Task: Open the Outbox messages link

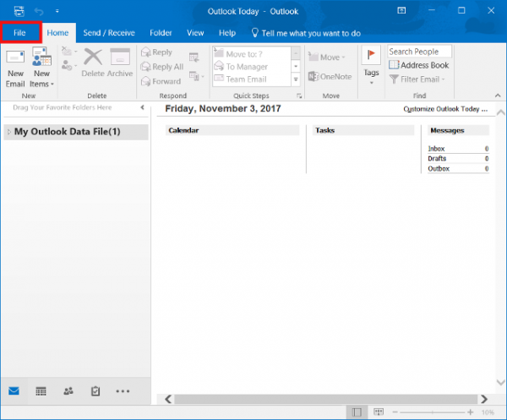Action: (x=439, y=168)
